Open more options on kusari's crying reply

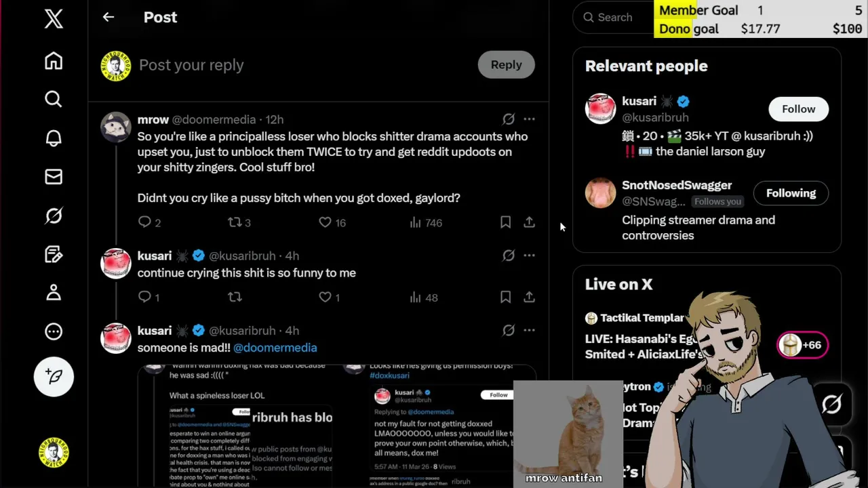click(529, 256)
